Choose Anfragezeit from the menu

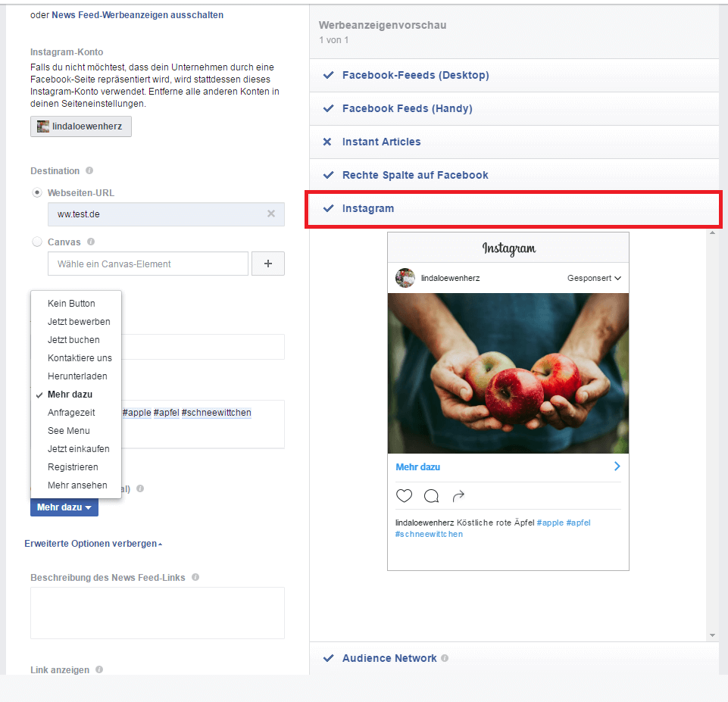pyautogui.click(x=77, y=413)
